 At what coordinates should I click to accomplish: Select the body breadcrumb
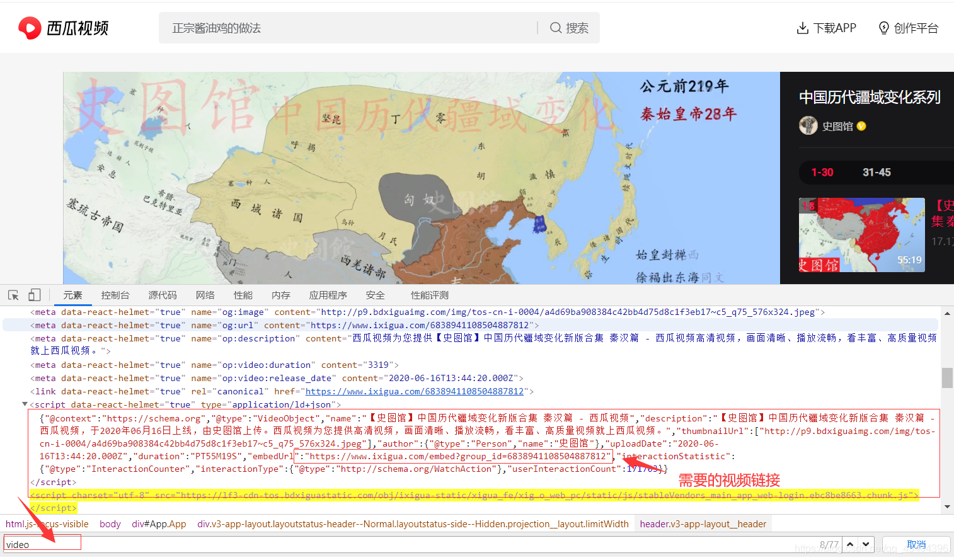[110, 524]
